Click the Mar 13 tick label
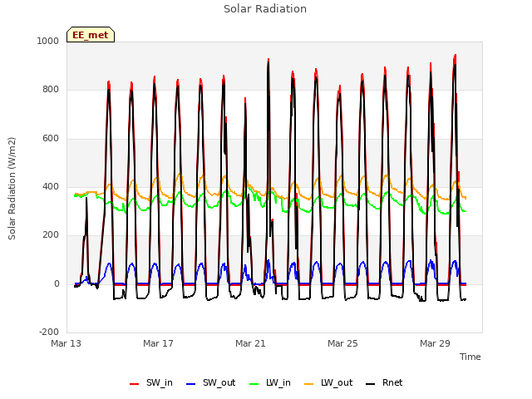This screenshot has height=399, width=532. tap(66, 343)
